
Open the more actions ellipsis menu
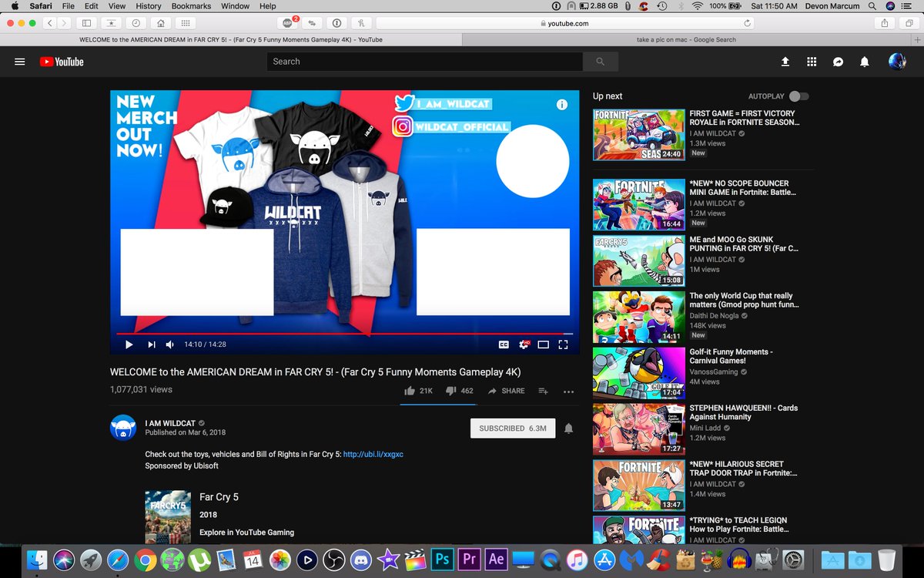point(568,391)
